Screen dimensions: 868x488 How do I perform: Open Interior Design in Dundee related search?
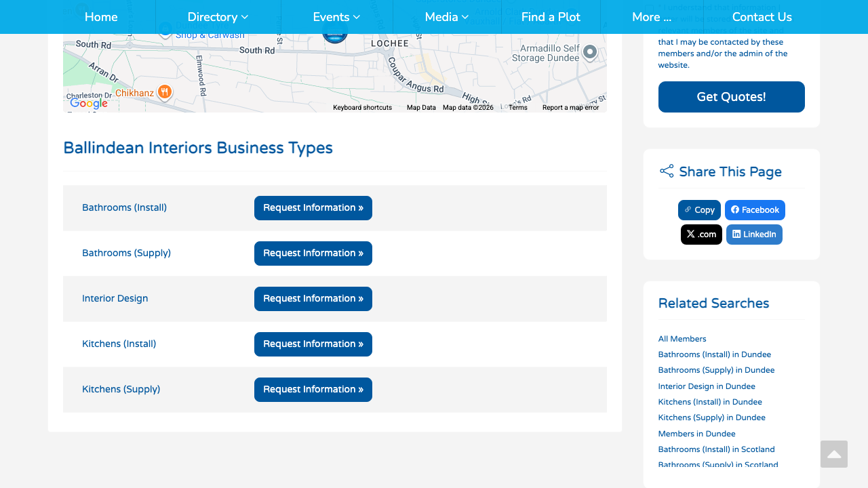(707, 386)
